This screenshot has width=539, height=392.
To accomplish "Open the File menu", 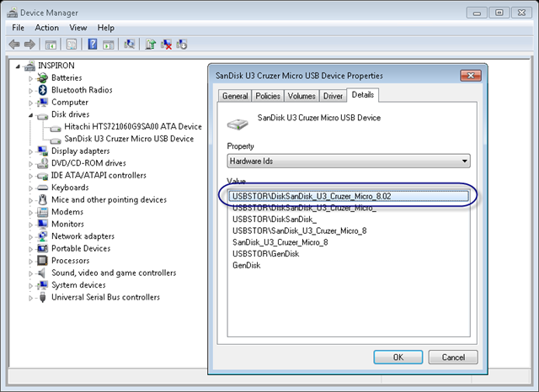I will pyautogui.click(x=18, y=28).
